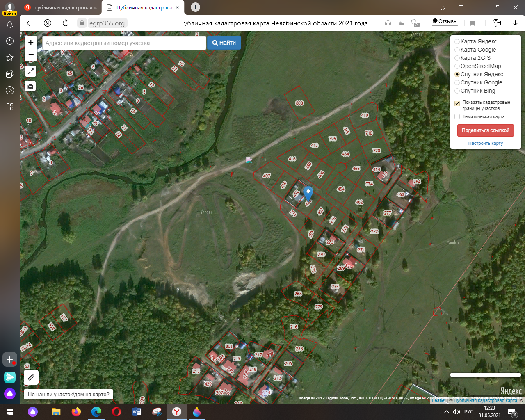
Task: Open the ruler measurement tool
Action: tap(31, 377)
